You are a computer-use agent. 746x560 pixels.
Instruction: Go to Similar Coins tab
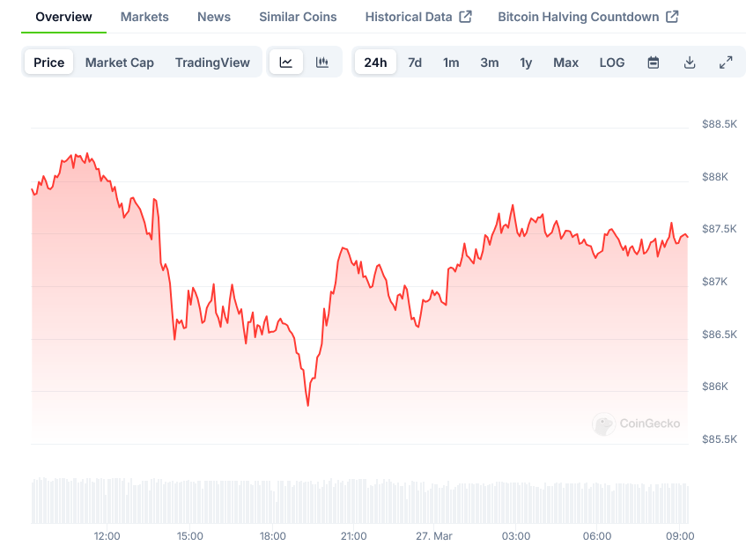click(x=298, y=17)
